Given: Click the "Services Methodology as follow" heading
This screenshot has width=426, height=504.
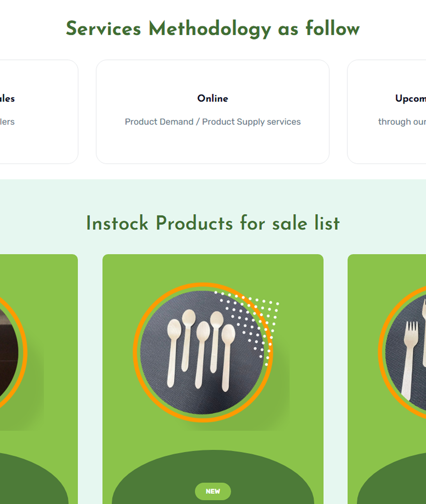Looking at the screenshot, I should (x=212, y=29).
